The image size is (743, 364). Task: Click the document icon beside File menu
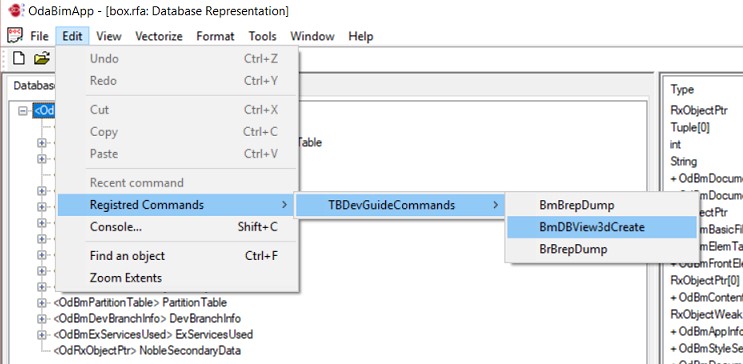[x=15, y=36]
